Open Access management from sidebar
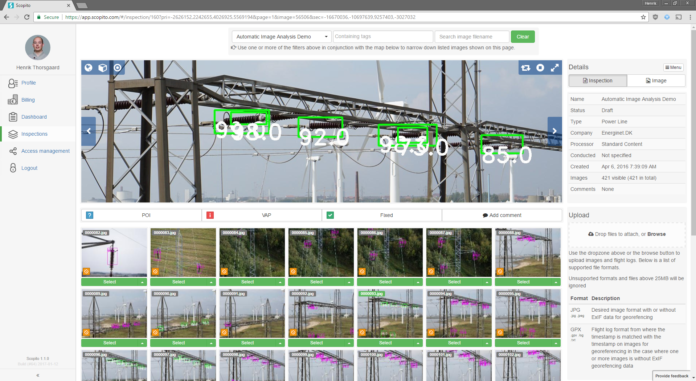This screenshot has height=381, width=696. tap(45, 151)
